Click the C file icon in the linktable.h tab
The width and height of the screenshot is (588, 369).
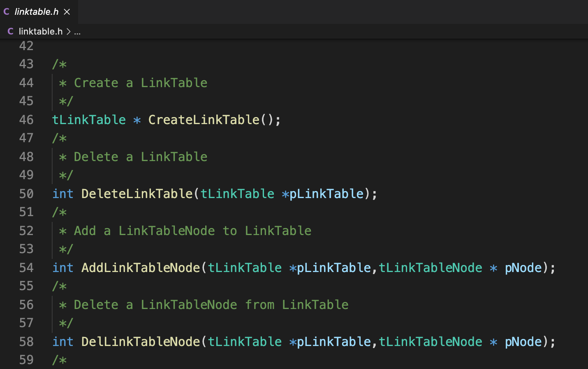click(7, 12)
